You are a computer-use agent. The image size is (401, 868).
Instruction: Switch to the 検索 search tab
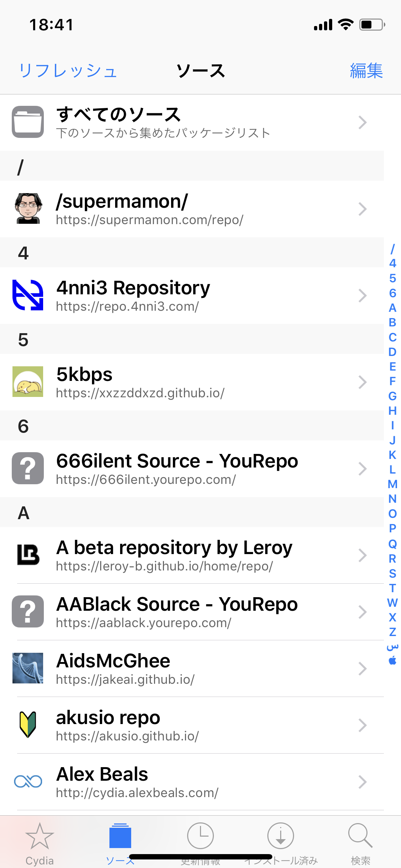click(x=360, y=843)
